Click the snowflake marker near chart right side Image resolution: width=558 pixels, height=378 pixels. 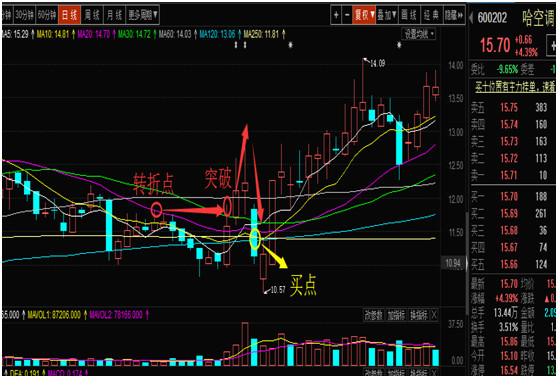[399, 45]
